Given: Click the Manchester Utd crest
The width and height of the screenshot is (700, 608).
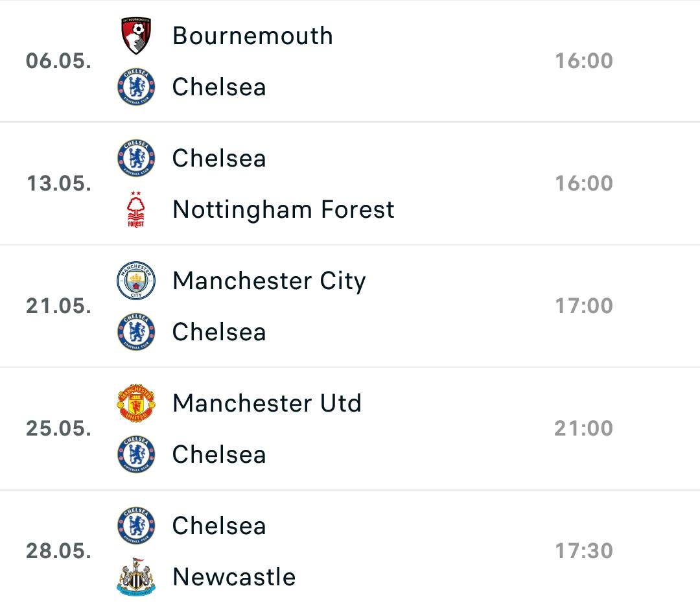Looking at the screenshot, I should click(136, 403).
